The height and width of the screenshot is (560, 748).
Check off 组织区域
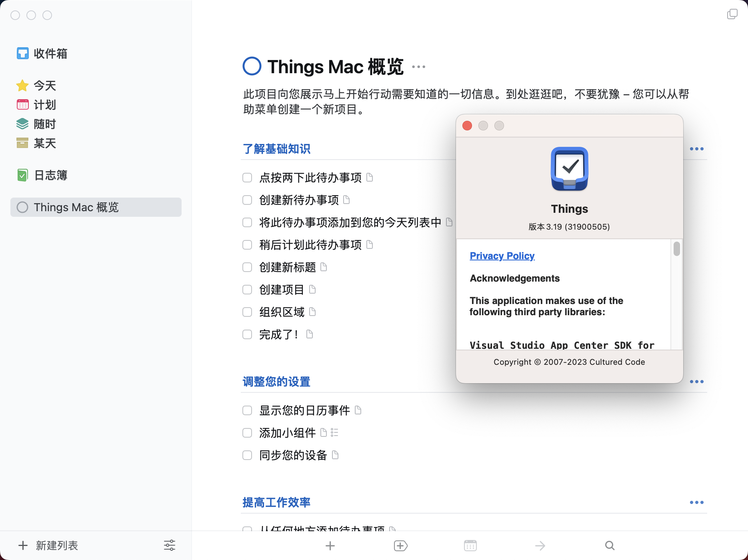pos(247,312)
